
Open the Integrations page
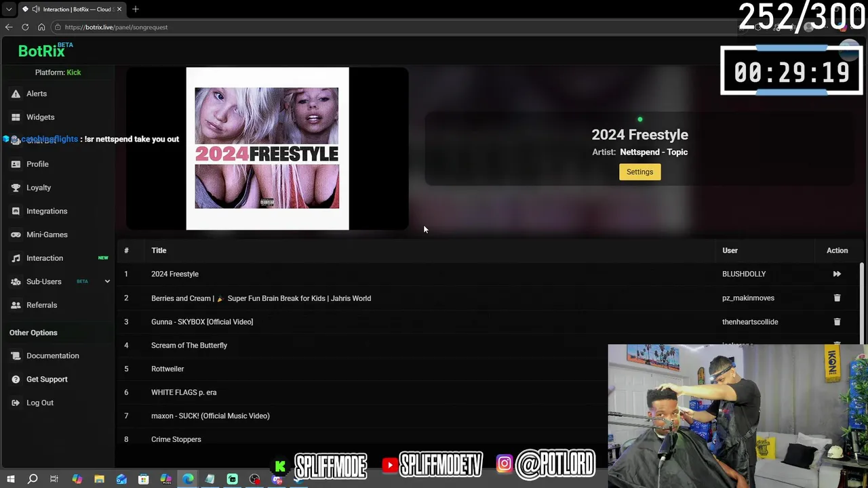47,211
